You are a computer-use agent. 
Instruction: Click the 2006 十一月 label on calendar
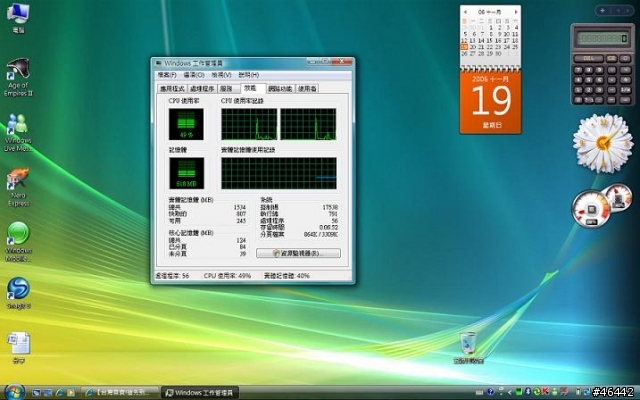pyautogui.click(x=491, y=79)
